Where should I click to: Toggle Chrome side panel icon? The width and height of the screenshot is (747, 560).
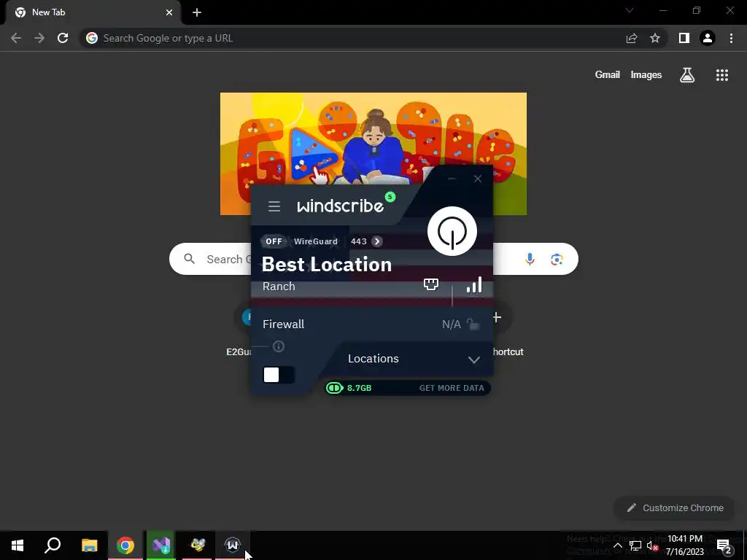coord(684,38)
